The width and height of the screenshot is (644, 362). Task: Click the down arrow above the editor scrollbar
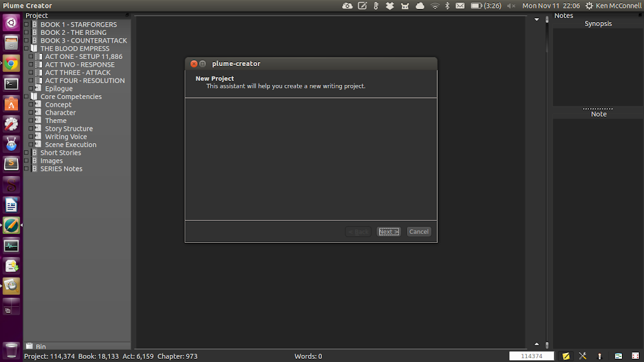(536, 19)
